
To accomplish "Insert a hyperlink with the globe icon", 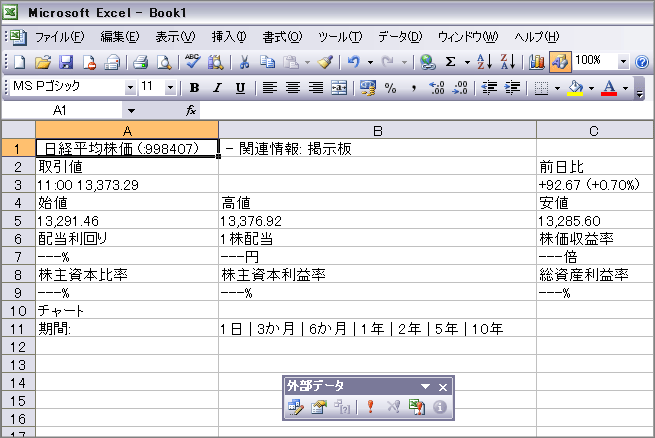I will [x=428, y=63].
